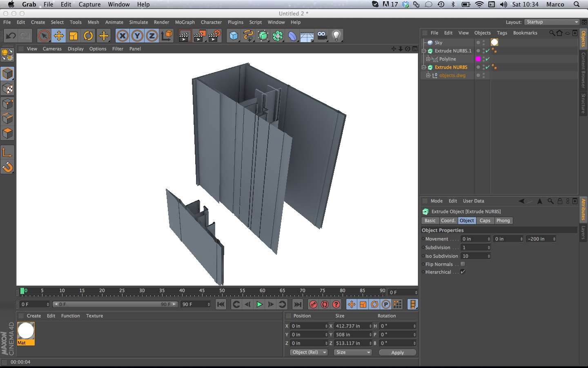Click the Apply button
This screenshot has width=588, height=368.
(397, 352)
